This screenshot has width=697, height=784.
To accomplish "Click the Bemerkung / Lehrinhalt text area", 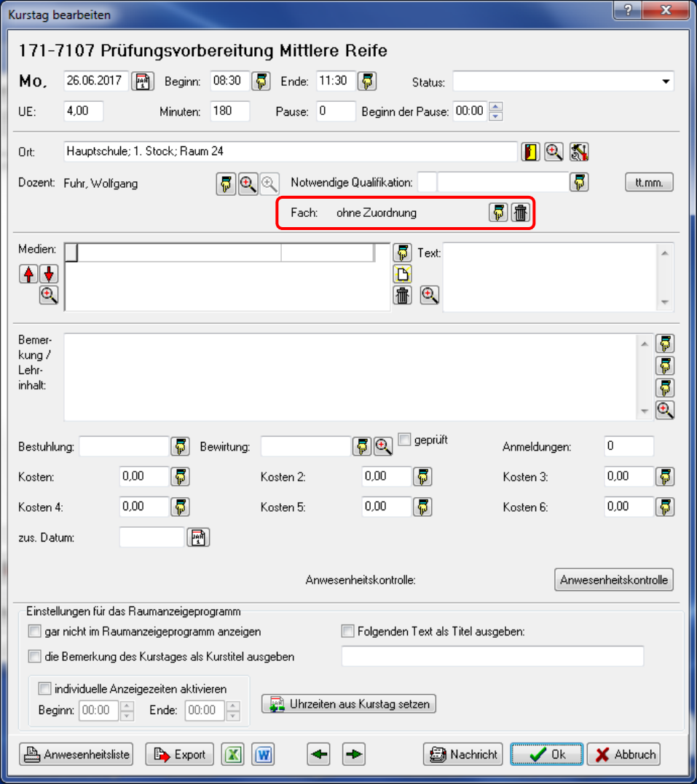I will point(350,378).
